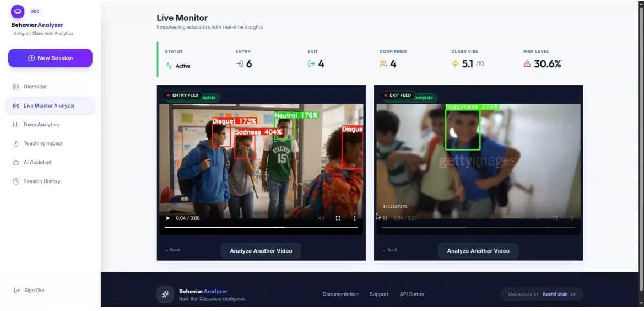
Task: Click the ENTRY FEED label badge
Action: [182, 95]
